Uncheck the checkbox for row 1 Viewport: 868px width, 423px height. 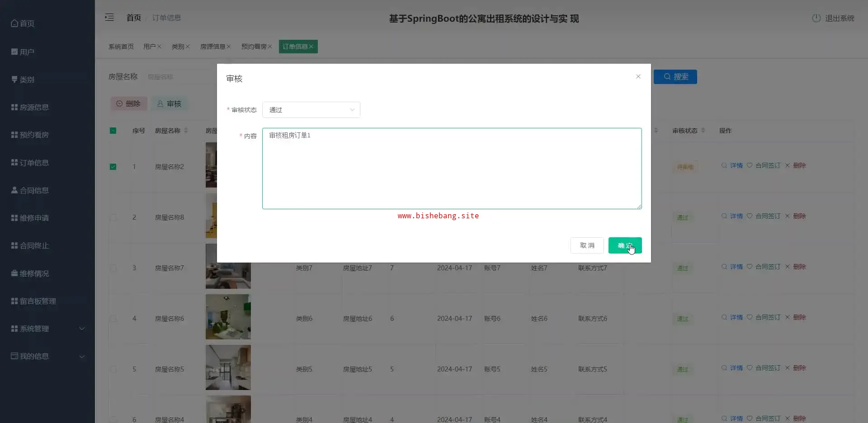(113, 167)
